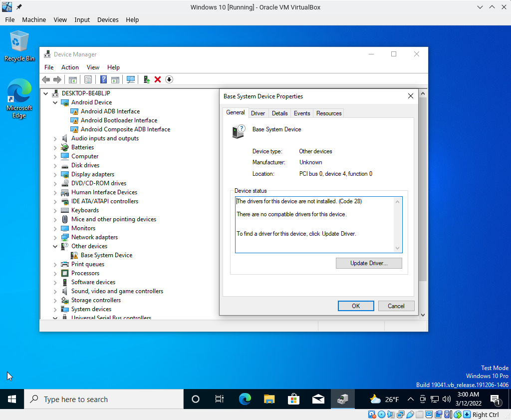Image resolution: width=511 pixels, height=420 pixels.
Task: Switch to the Details tab
Action: coord(279,113)
